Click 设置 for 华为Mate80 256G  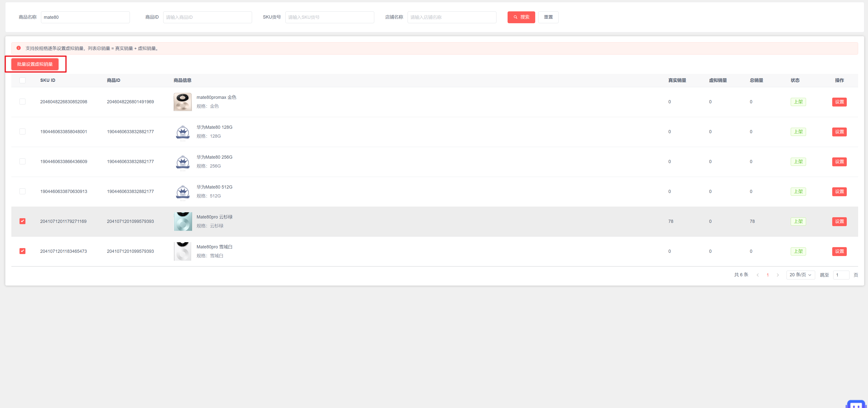[839, 162]
